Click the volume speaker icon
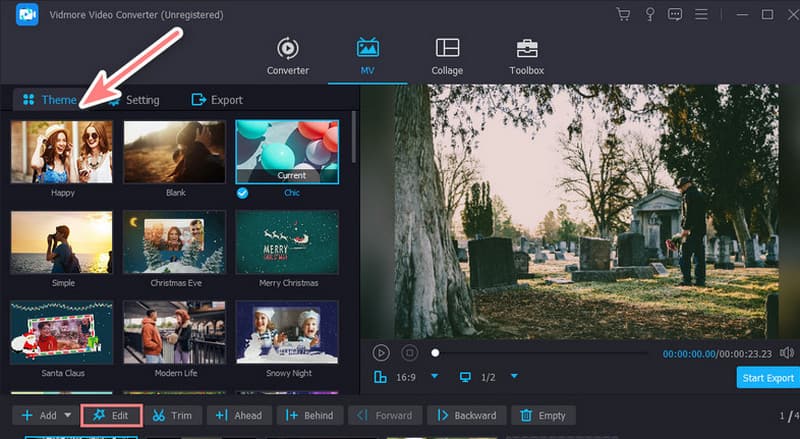The image size is (800, 439). [x=786, y=353]
